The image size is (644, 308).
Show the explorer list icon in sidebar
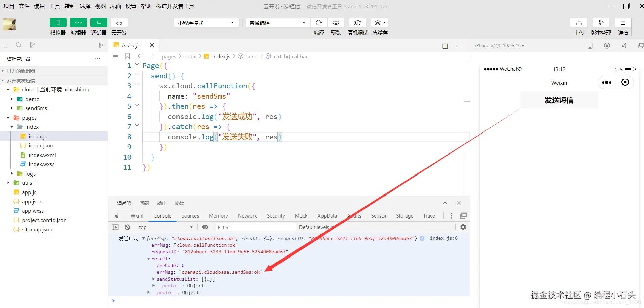[5, 45]
